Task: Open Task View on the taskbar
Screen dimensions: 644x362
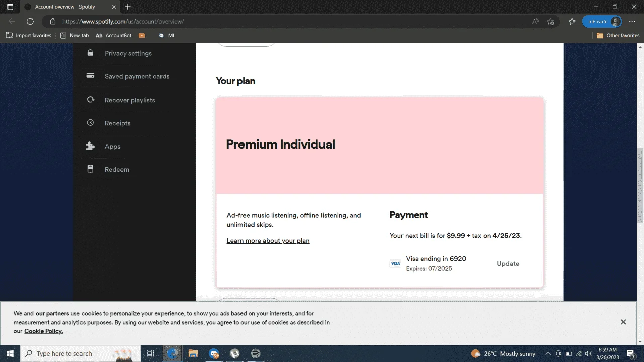Action: (x=150, y=354)
